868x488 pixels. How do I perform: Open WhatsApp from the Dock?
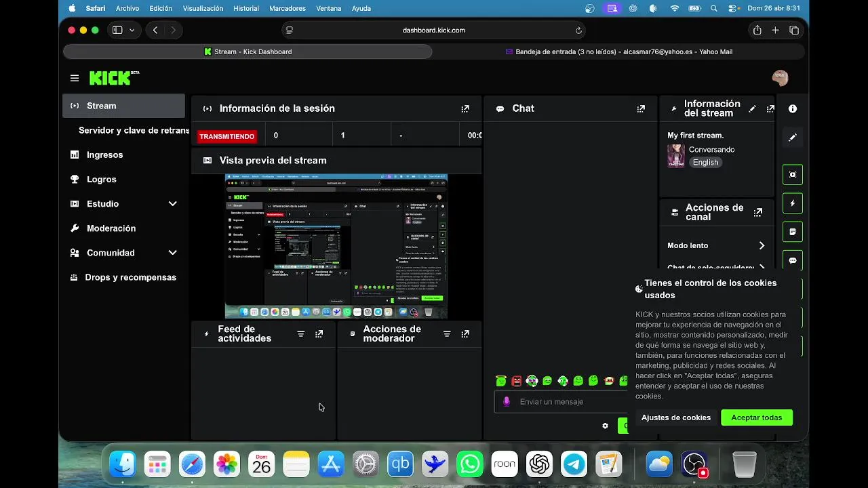[x=470, y=464]
